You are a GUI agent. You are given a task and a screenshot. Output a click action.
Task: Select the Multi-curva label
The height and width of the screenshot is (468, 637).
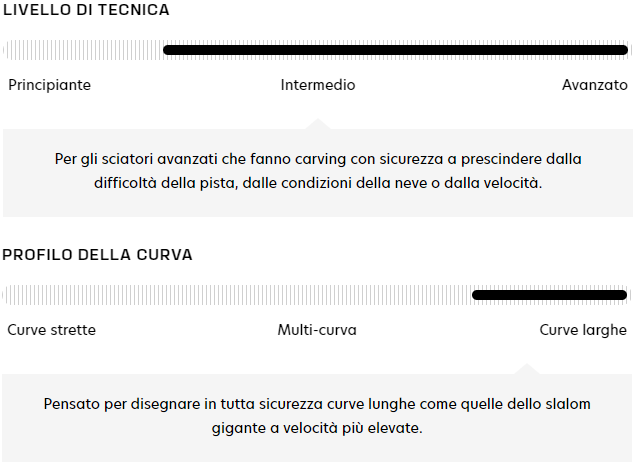tap(317, 330)
